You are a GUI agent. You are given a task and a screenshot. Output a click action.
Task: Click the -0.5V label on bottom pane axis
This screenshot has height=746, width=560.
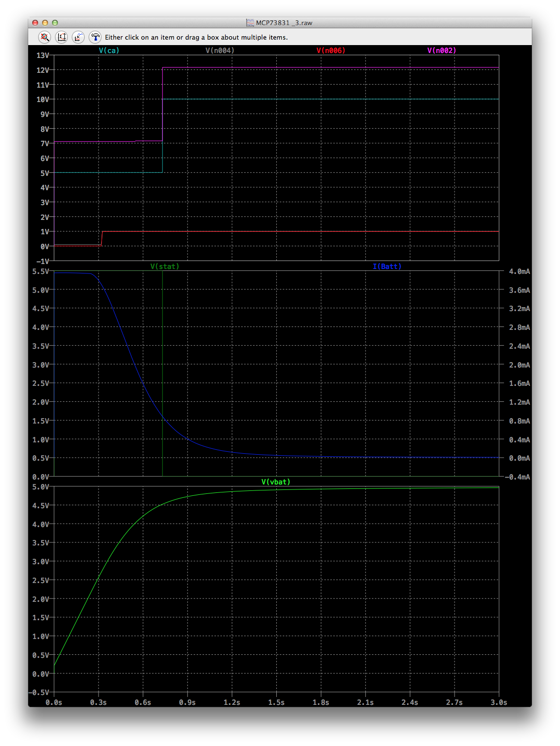click(39, 693)
